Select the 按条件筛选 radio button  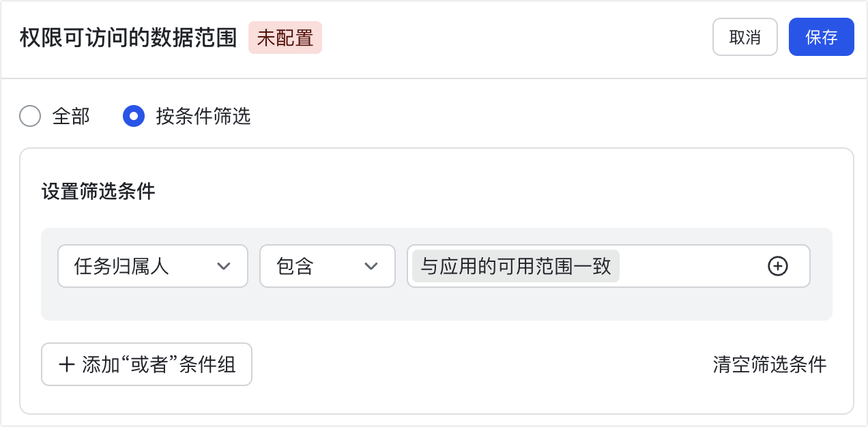[x=134, y=117]
